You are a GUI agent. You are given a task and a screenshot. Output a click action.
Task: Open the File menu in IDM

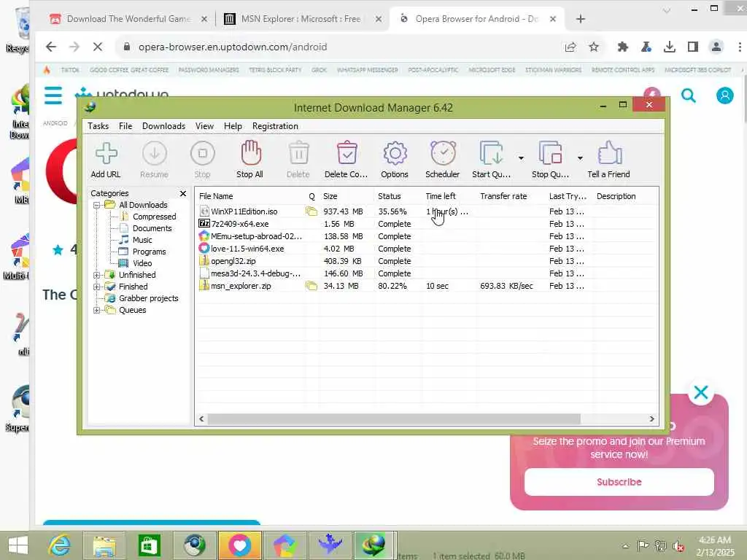point(125,126)
